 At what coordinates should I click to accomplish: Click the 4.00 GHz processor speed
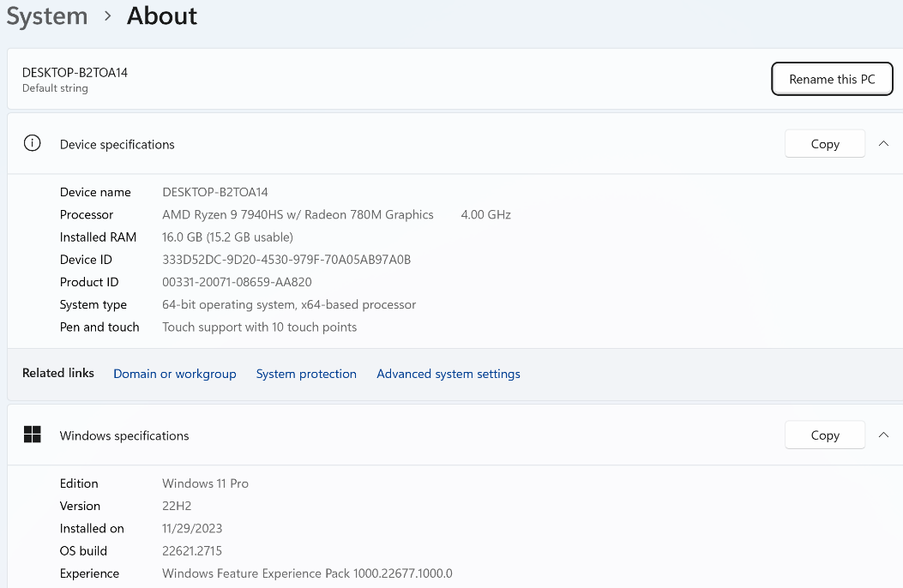[x=486, y=214]
